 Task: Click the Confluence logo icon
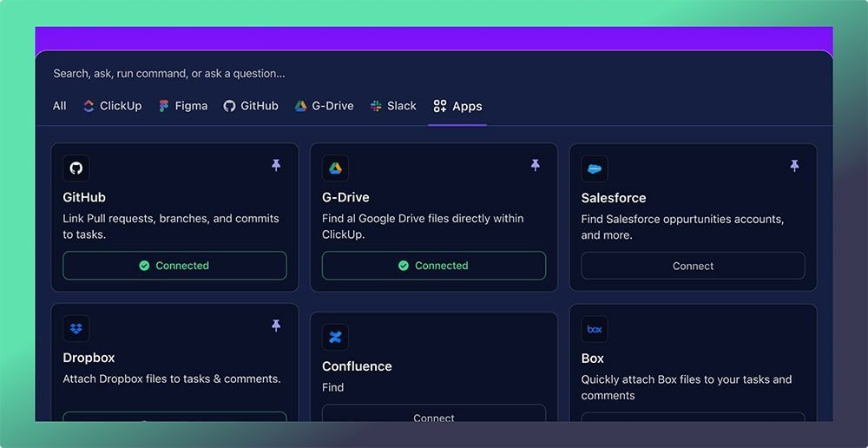(335, 337)
